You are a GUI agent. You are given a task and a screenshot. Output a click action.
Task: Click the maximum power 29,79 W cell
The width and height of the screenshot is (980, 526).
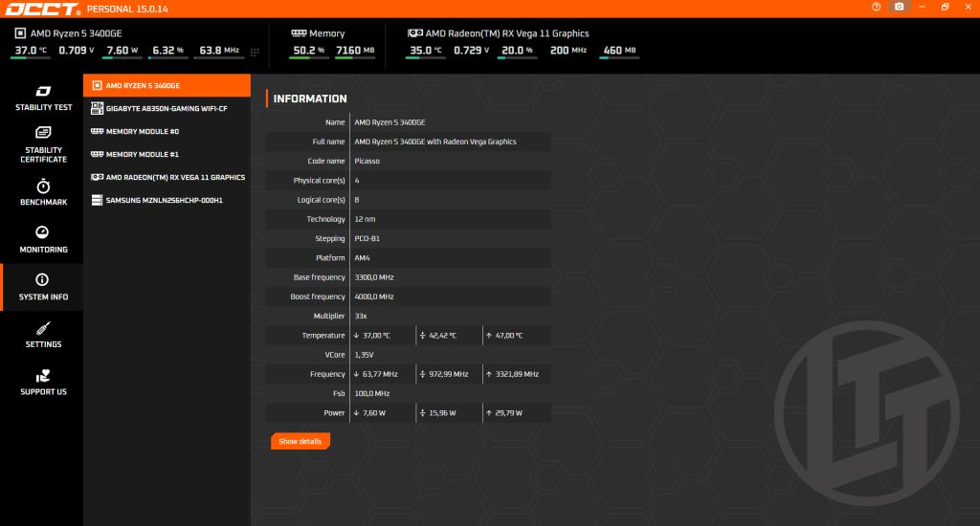(517, 413)
